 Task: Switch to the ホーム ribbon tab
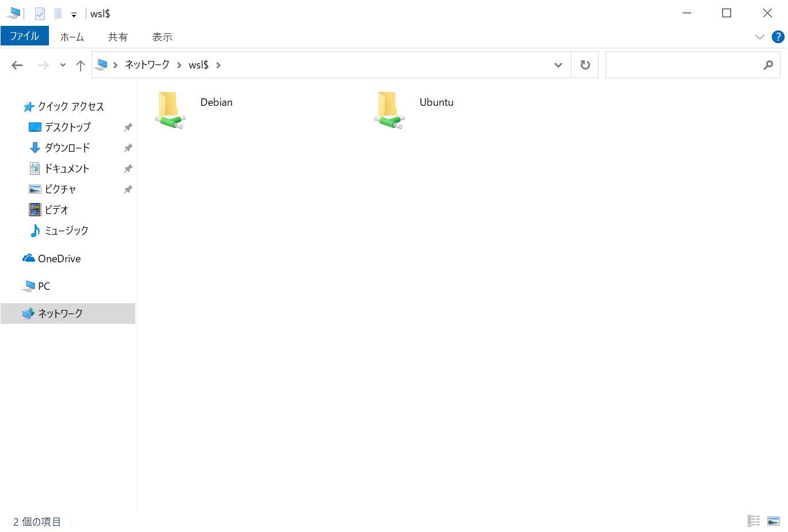72,37
